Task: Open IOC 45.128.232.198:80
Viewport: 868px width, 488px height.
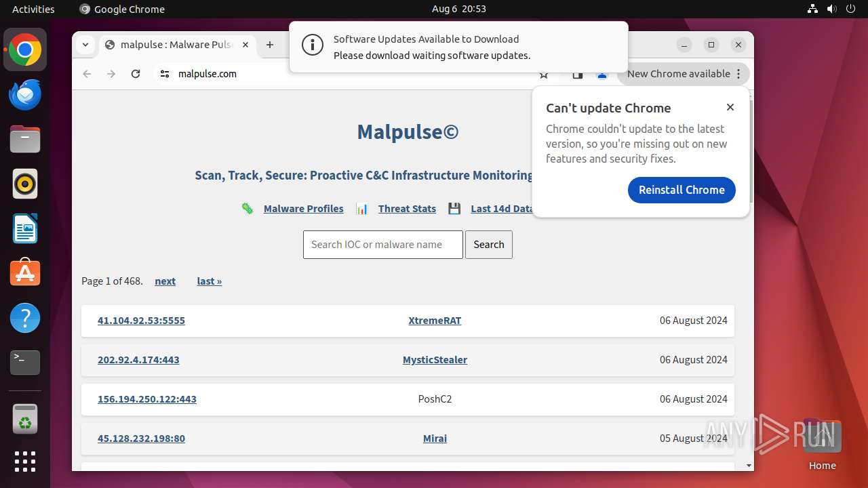Action: (141, 439)
